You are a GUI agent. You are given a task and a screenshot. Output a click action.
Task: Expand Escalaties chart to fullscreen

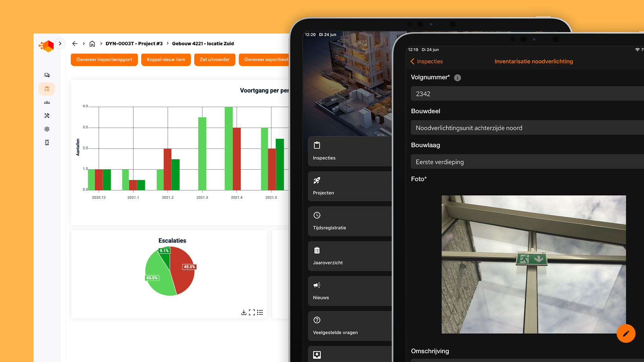tap(252, 312)
